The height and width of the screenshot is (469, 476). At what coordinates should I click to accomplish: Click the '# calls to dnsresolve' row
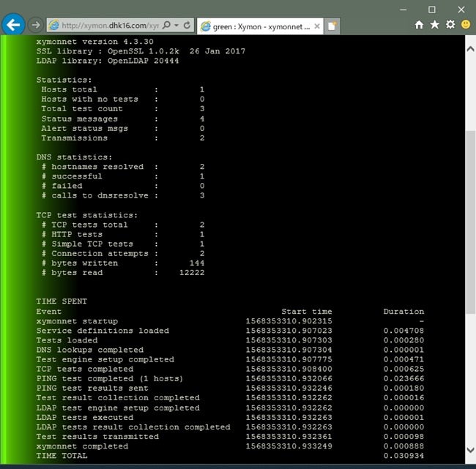click(123, 195)
